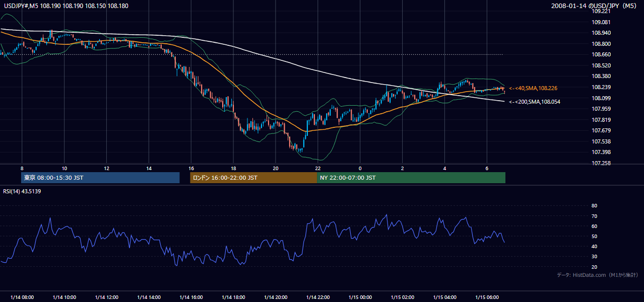Click price axis label 108.660

pos(601,54)
